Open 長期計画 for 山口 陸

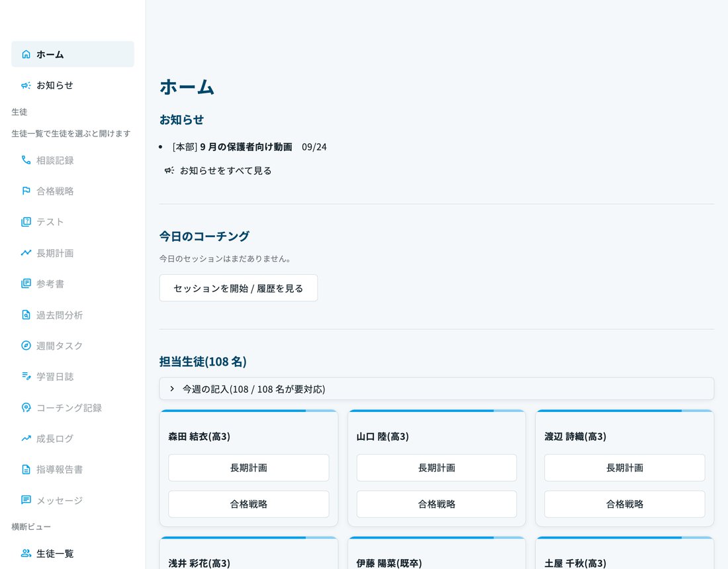coord(436,468)
